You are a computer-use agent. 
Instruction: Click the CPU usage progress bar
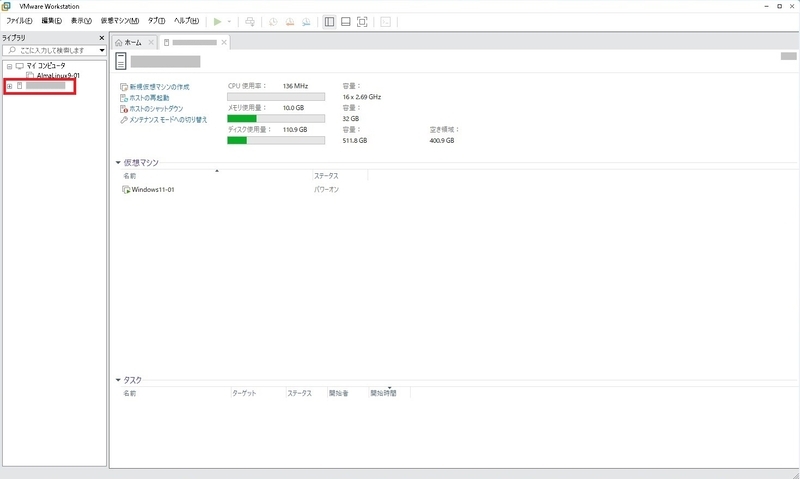click(x=276, y=97)
